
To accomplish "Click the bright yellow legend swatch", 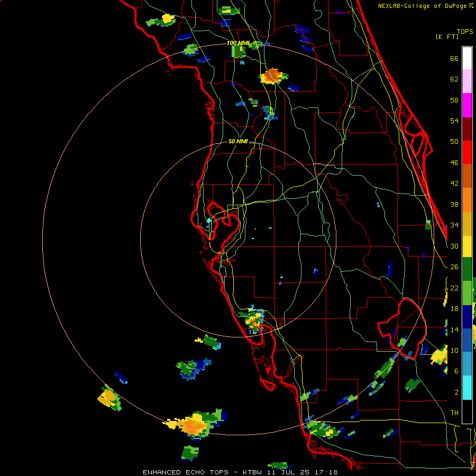I will pyautogui.click(x=467, y=246).
